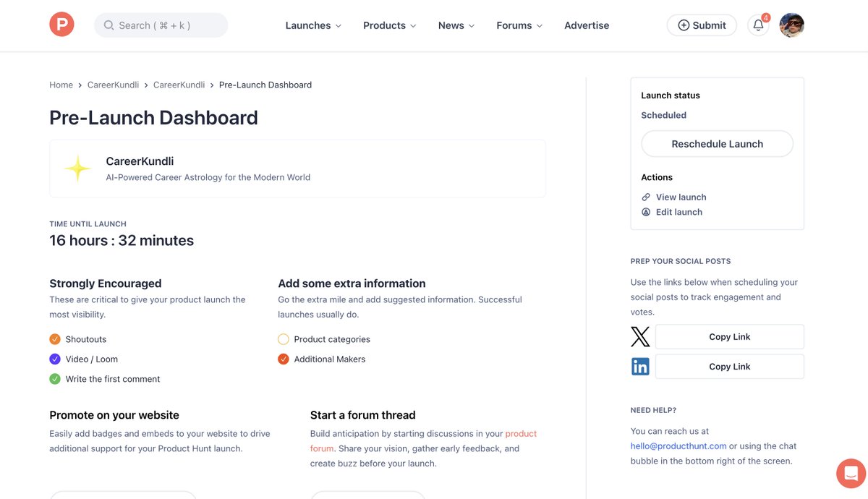Click the red notification count badge

[766, 17]
